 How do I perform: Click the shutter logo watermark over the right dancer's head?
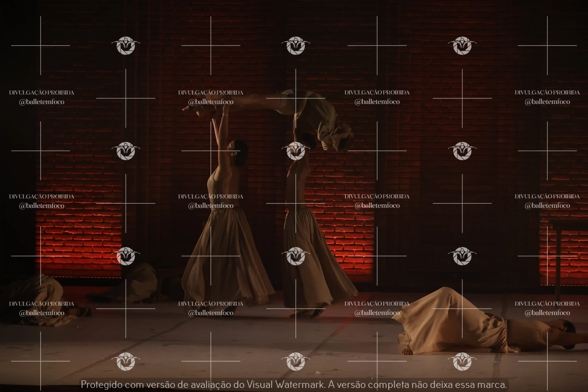[x=296, y=151]
